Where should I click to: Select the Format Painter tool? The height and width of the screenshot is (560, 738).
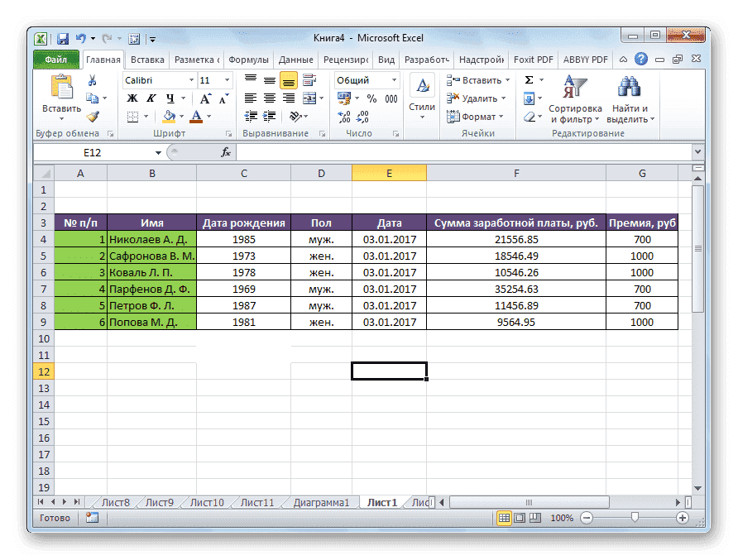click(x=91, y=117)
